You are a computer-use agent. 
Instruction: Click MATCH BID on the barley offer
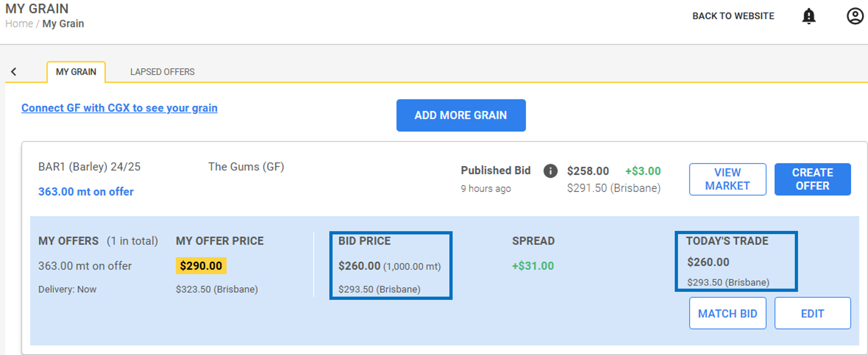coord(727,313)
